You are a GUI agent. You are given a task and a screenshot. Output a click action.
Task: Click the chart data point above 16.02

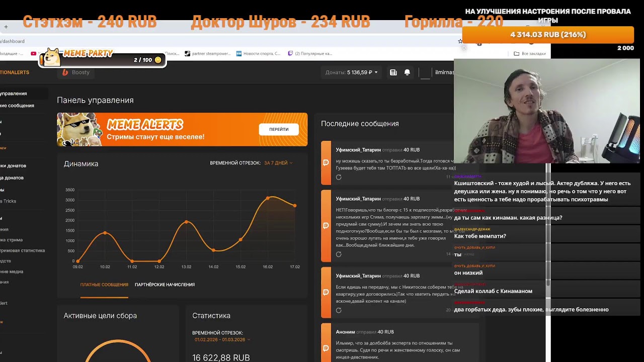click(268, 198)
